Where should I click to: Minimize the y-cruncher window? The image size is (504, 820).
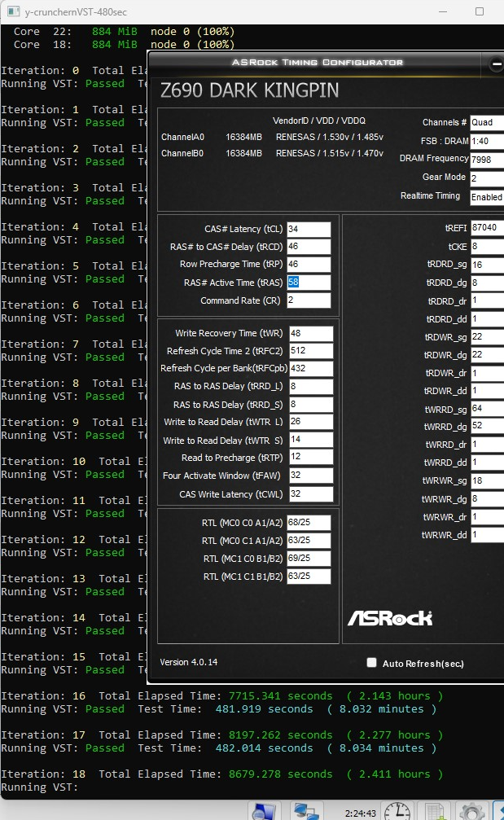click(443, 11)
